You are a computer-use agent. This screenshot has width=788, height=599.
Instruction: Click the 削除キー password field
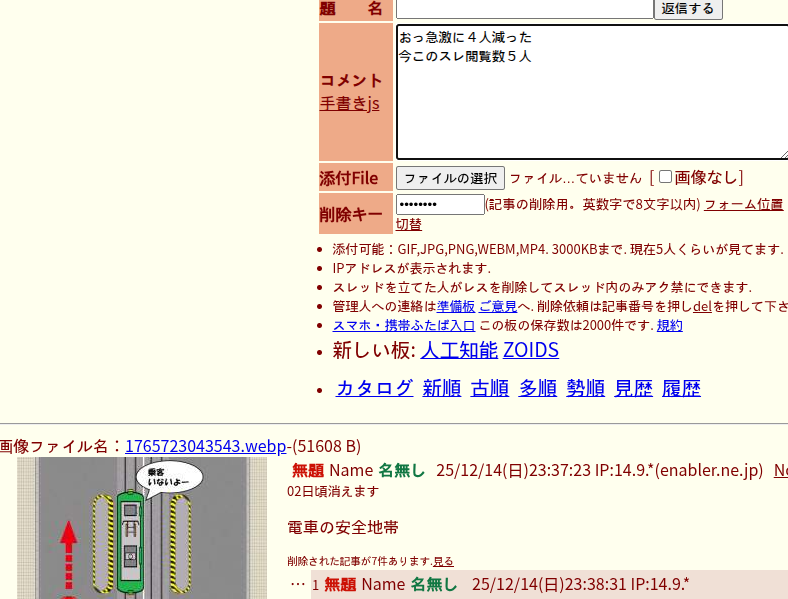pos(440,204)
